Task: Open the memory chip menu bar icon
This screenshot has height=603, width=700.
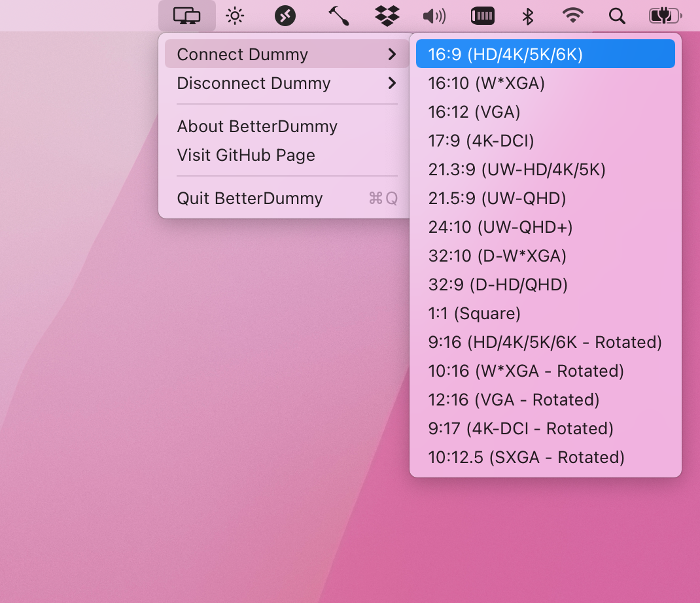Action: coord(483,16)
